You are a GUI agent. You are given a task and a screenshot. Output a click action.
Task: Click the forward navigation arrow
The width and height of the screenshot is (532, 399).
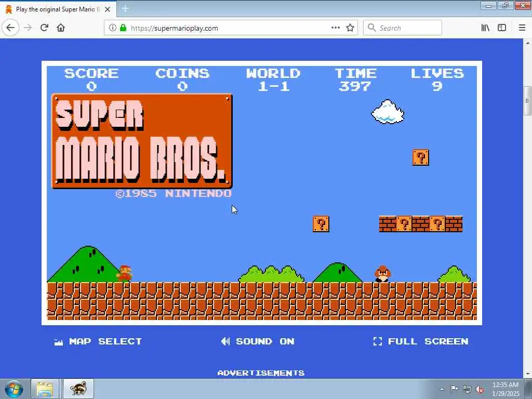click(28, 28)
